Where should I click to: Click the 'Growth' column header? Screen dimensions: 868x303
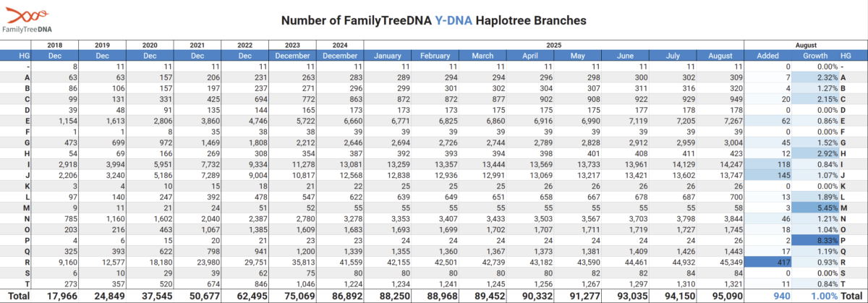coord(815,56)
